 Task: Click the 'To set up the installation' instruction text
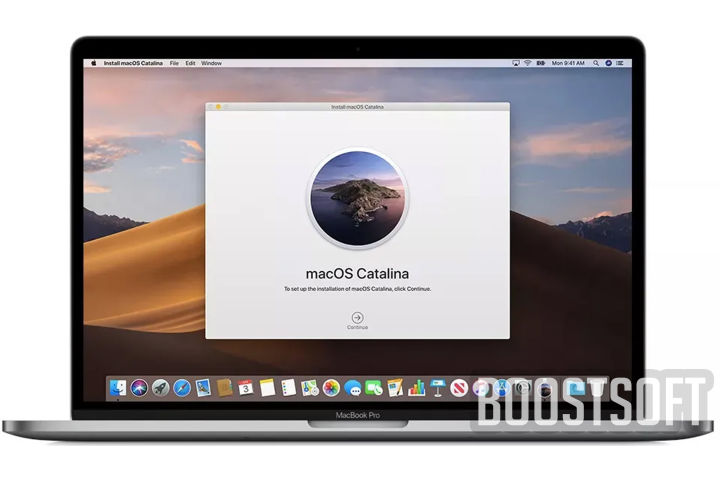(357, 289)
